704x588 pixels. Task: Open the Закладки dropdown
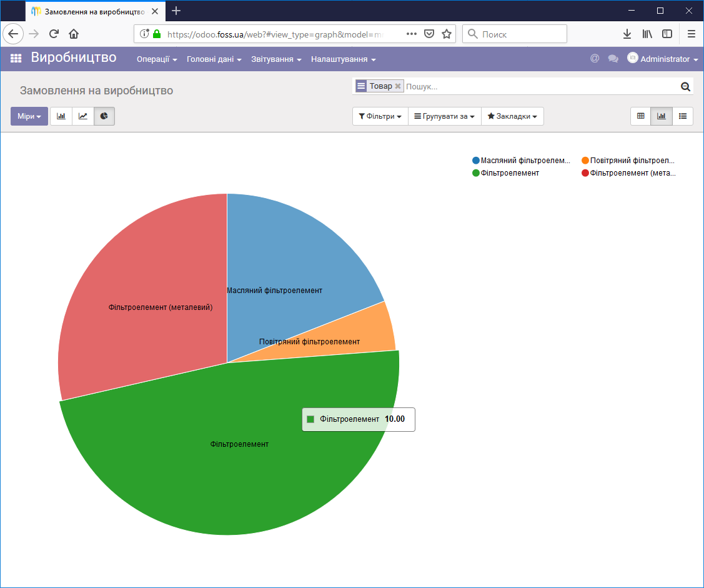click(x=512, y=116)
